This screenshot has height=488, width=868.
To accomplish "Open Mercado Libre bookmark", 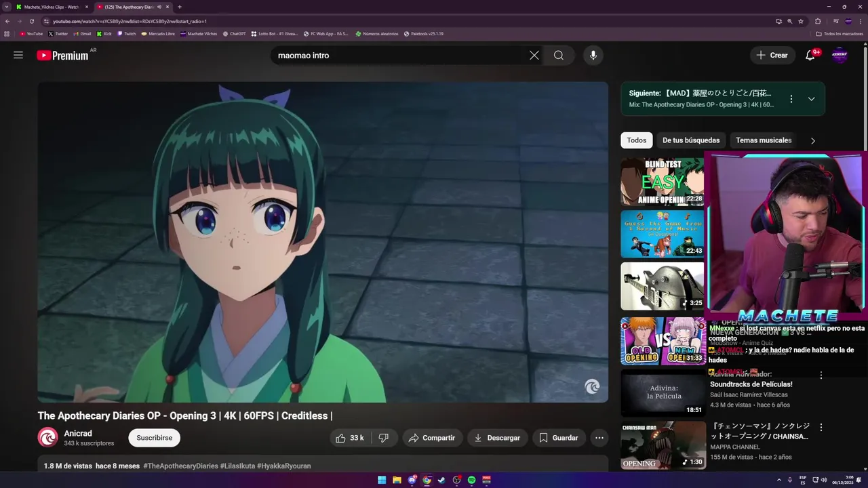I will (157, 33).
